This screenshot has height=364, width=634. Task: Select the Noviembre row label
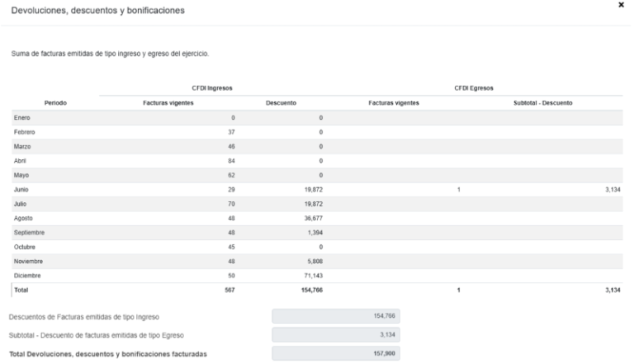coord(28,262)
